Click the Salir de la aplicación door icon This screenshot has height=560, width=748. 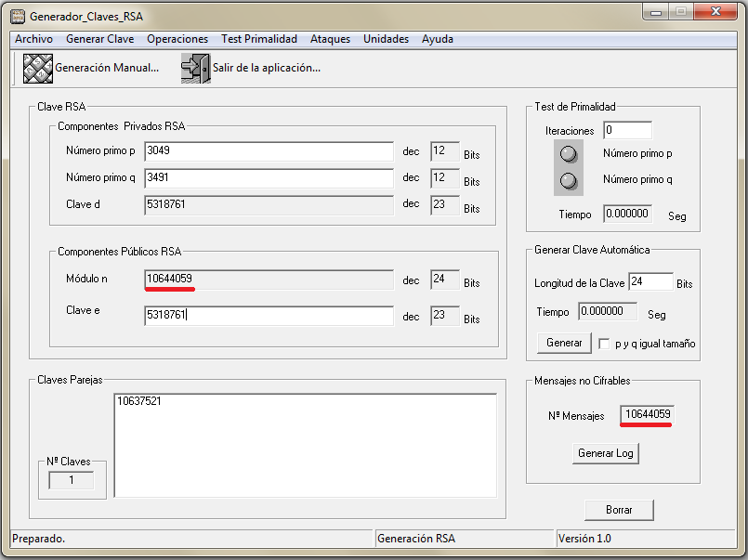195,69
